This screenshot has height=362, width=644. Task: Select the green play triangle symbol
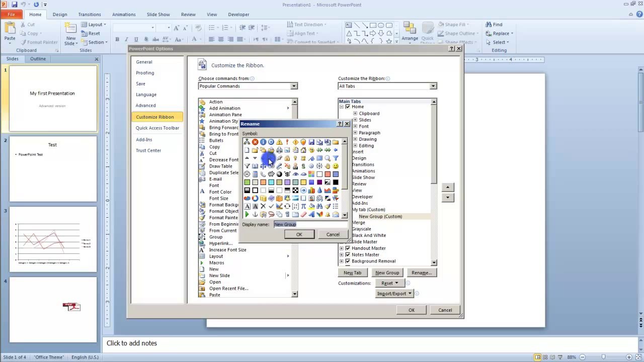pyautogui.click(x=247, y=214)
